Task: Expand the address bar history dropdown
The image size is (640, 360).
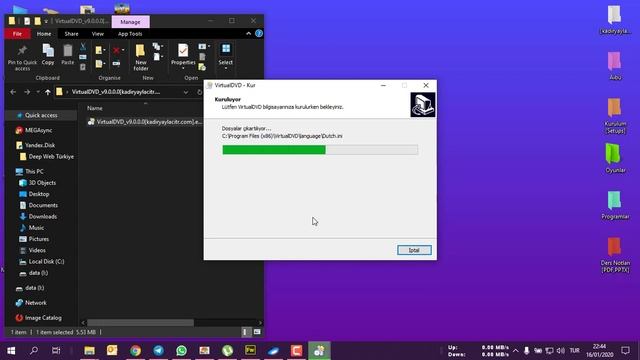Action: coord(186,92)
